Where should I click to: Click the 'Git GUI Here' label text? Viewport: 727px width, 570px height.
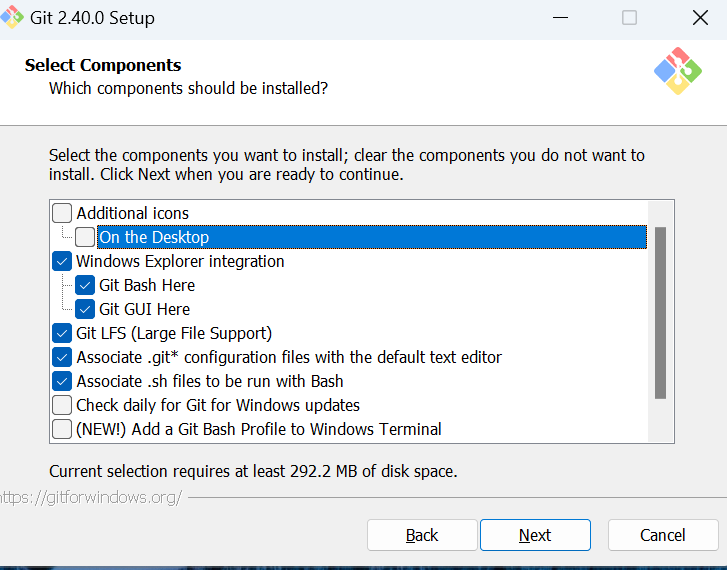[x=145, y=309]
